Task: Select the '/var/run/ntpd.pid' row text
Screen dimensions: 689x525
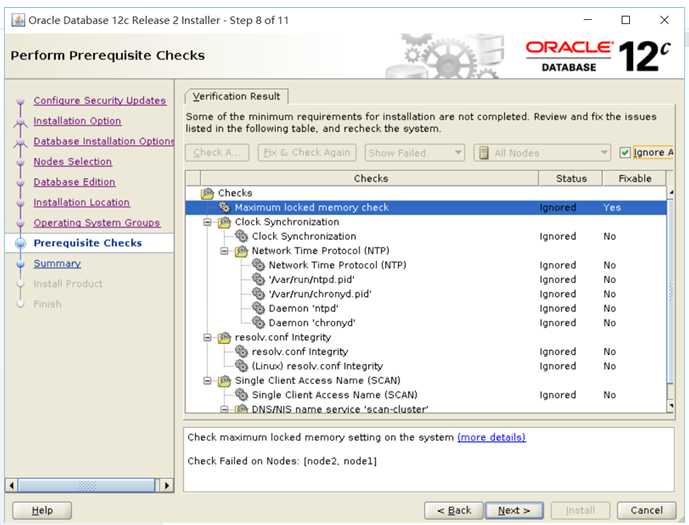Action: [x=312, y=279]
